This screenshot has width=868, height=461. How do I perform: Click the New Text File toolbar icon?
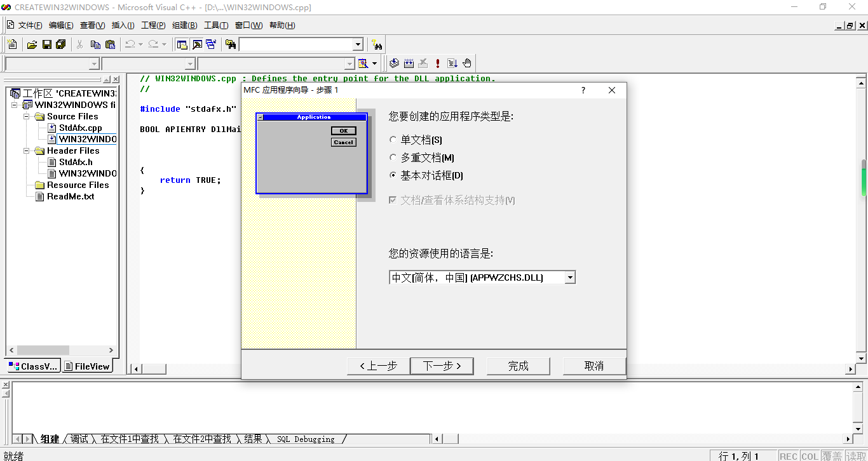[x=12, y=44]
